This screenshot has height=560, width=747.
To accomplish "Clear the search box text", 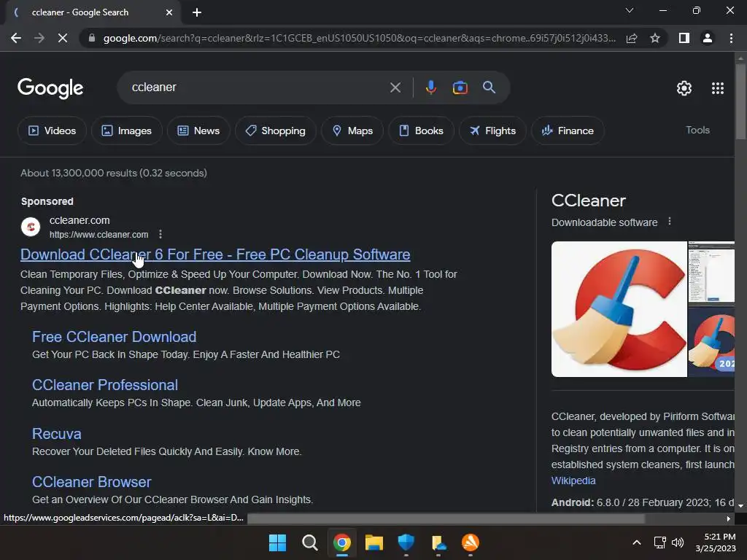I will pos(395,87).
